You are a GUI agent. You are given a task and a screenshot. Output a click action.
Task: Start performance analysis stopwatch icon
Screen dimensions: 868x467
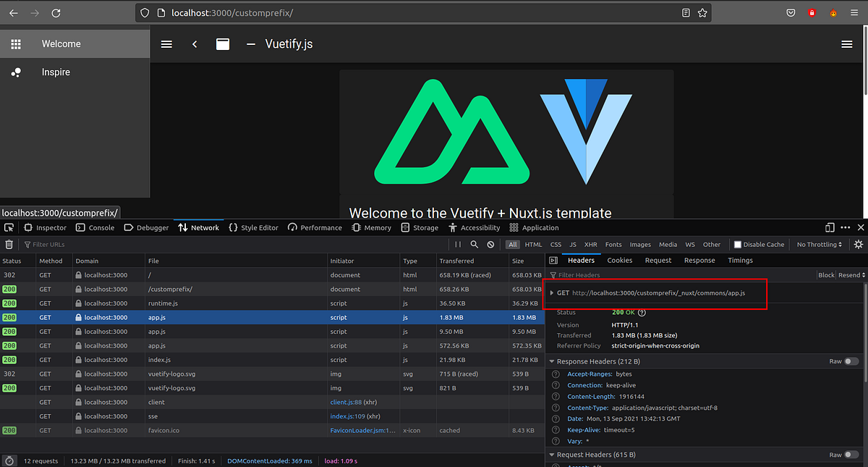[x=9, y=460]
